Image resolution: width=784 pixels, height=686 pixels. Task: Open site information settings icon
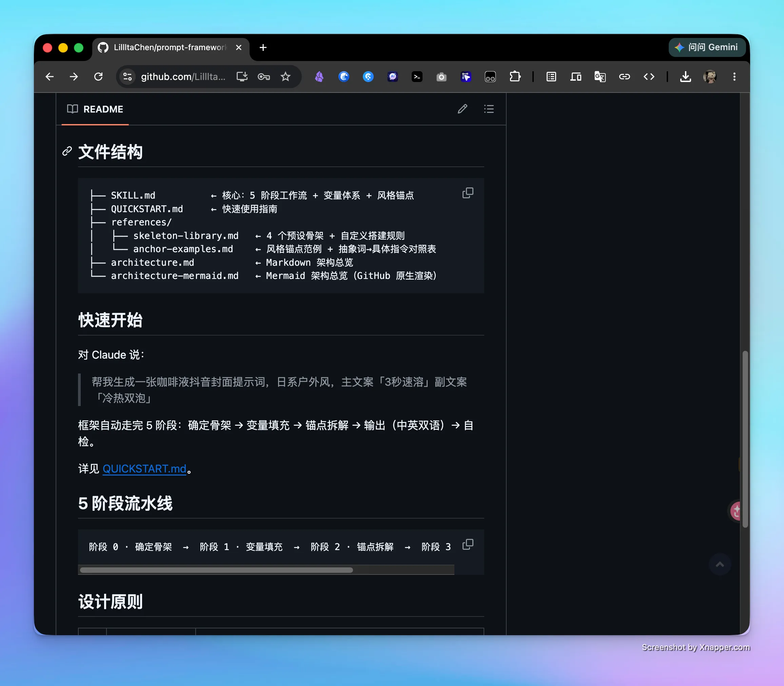click(x=128, y=77)
